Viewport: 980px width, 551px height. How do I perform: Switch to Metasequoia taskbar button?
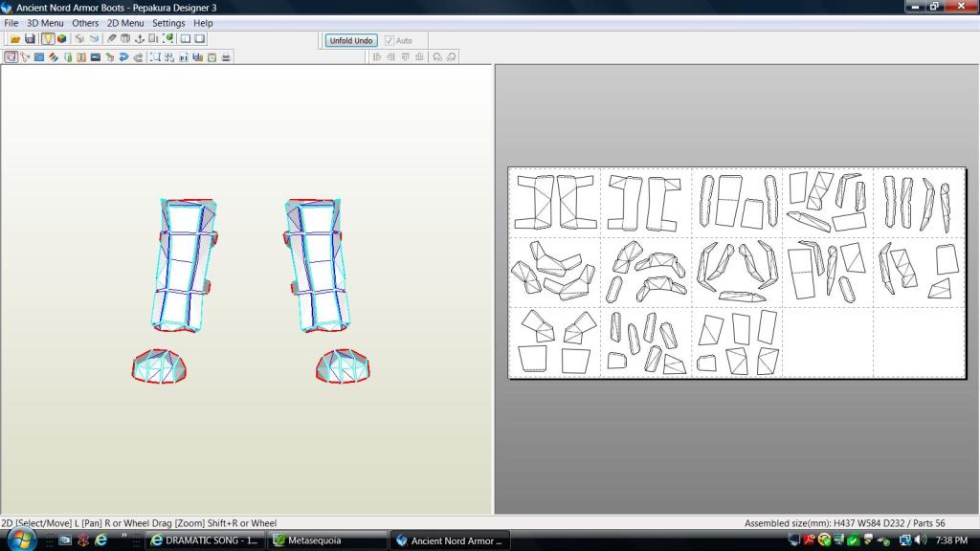[328, 540]
